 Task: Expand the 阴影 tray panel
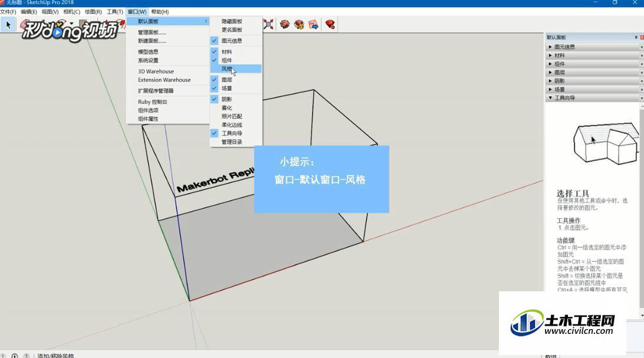550,81
